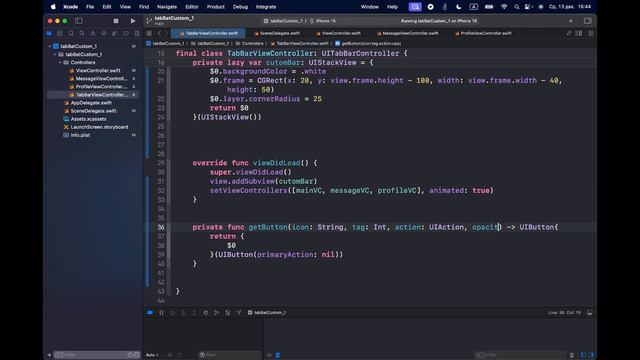Open Debug View Hierarchy icon
The width and height of the screenshot is (640, 360).
[205, 313]
